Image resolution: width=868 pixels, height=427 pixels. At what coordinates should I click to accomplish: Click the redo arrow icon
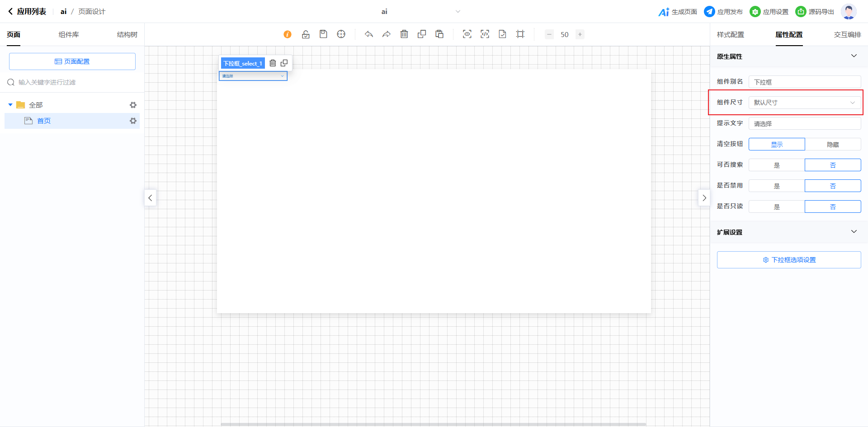coord(387,34)
